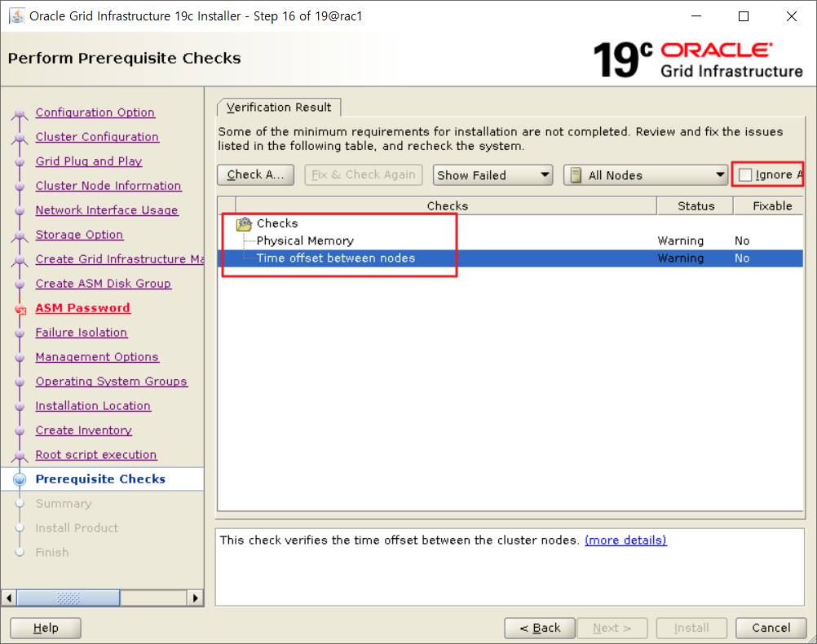Go to Failure Isolation step
This screenshot has width=817, height=644.
82,333
